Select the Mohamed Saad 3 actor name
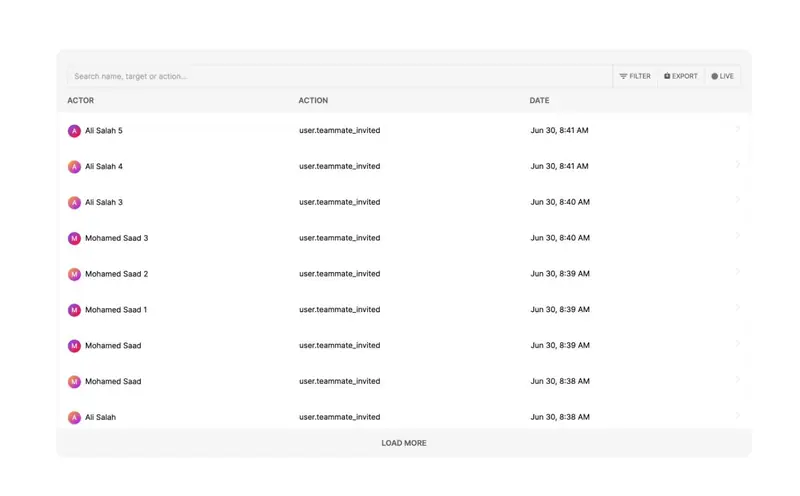The height and width of the screenshot is (496, 800). click(116, 238)
